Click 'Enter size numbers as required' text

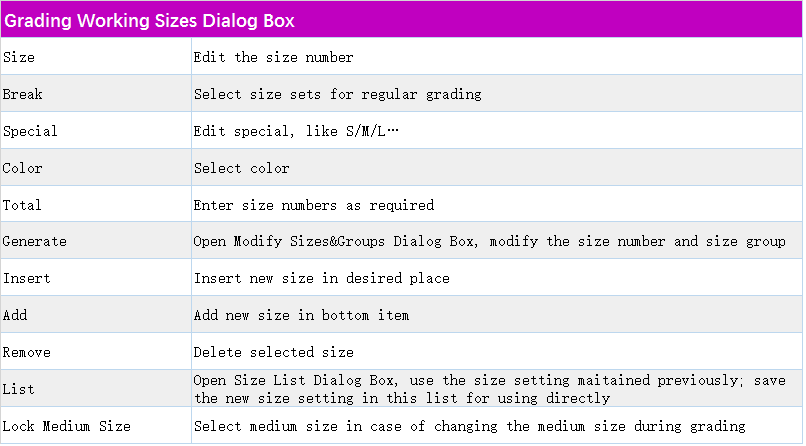tap(314, 205)
